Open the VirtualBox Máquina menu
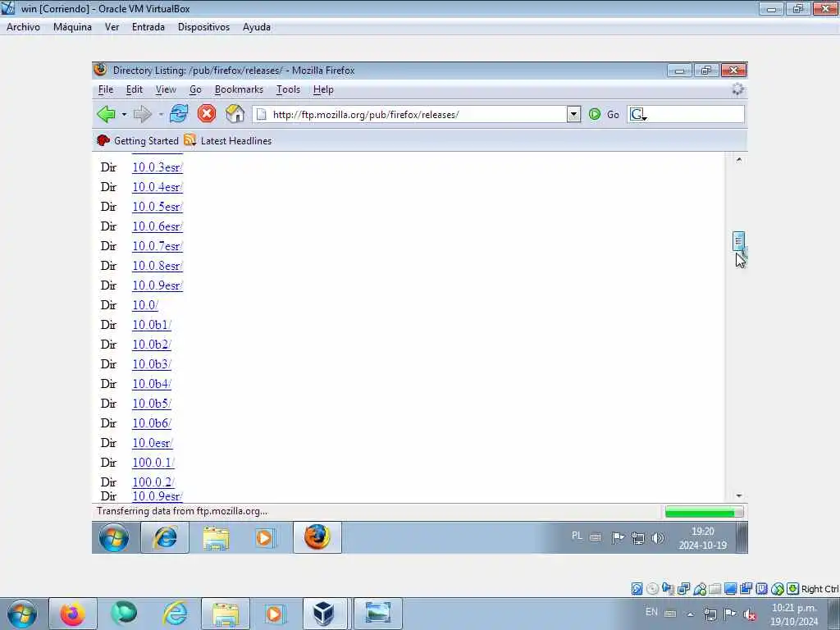This screenshot has height=630, width=840. coord(72,27)
